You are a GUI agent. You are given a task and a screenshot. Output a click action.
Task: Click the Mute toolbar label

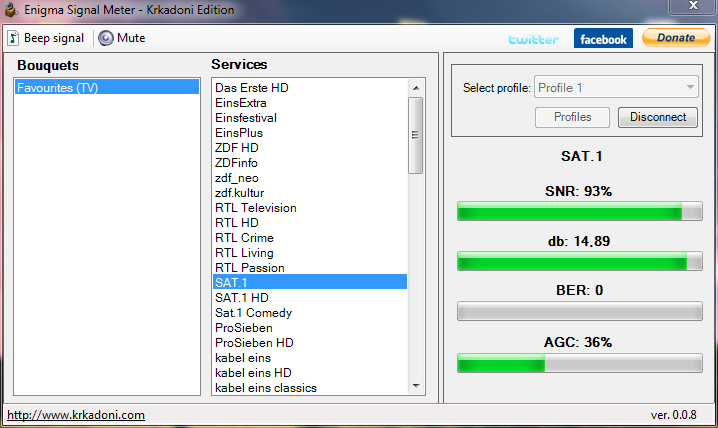point(131,38)
